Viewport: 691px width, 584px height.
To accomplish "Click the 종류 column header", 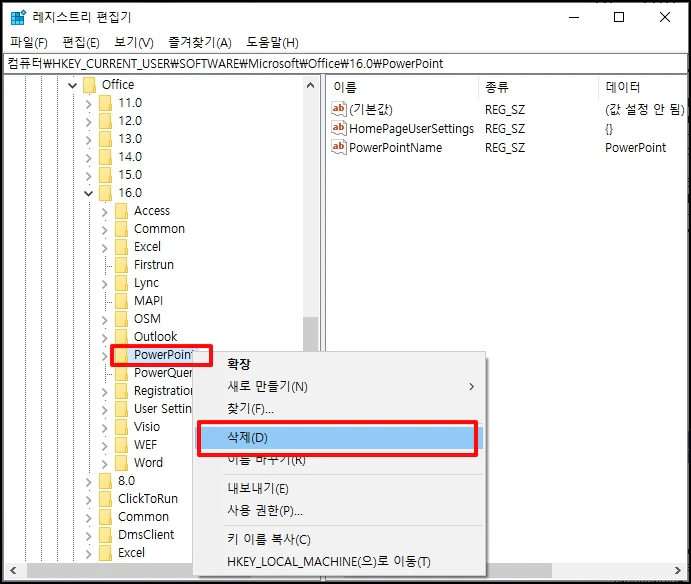I will point(539,87).
